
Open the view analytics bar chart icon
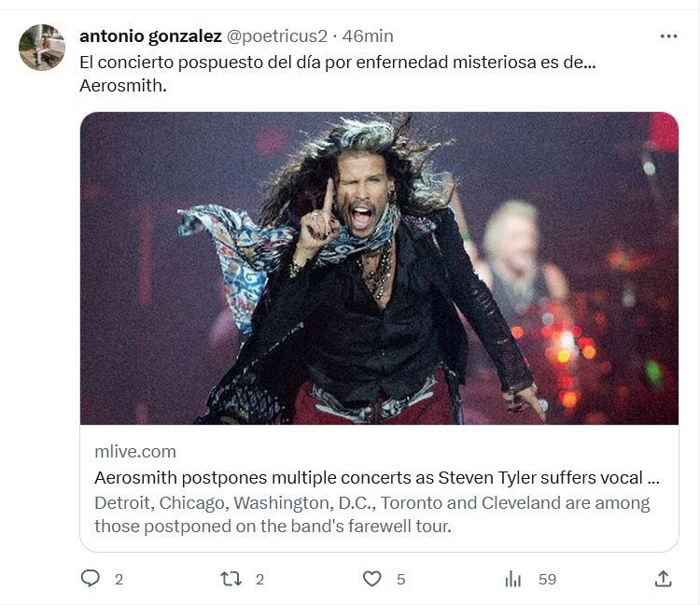click(513, 579)
